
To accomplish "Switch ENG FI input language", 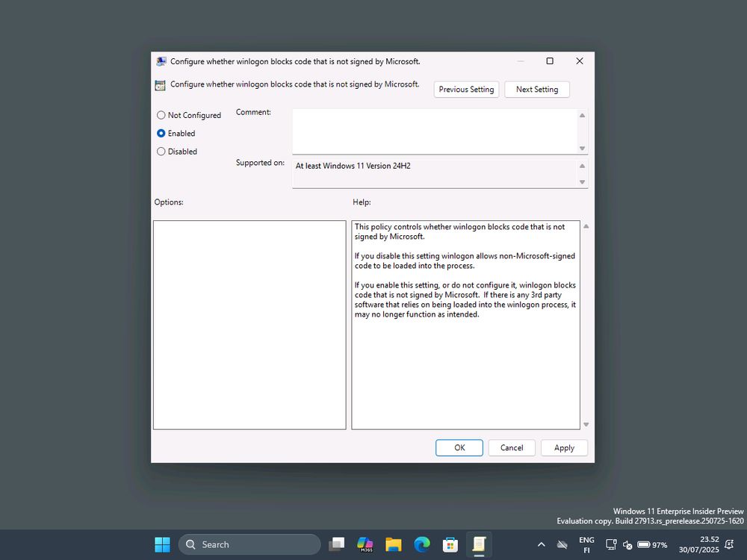I will point(586,545).
